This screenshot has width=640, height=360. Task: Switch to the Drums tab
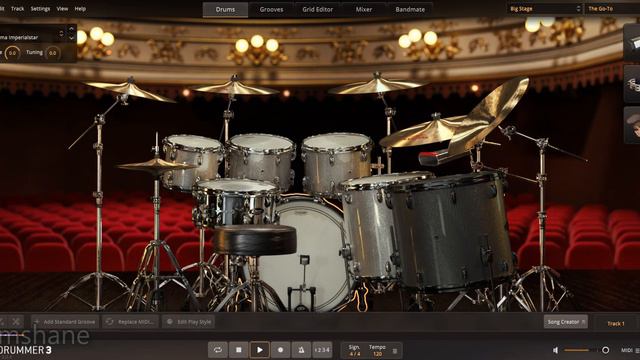(x=225, y=9)
